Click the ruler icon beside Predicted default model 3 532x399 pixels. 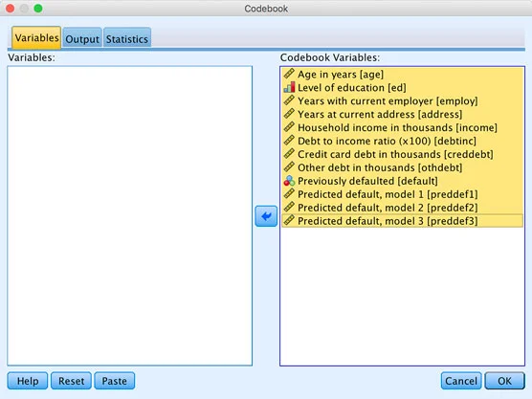pos(289,220)
